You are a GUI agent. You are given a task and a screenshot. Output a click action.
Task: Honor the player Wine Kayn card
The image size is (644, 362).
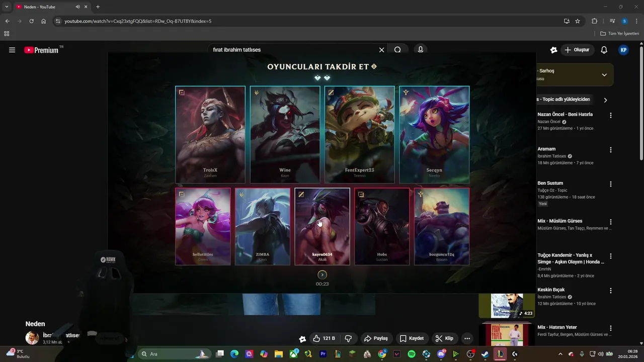click(285, 134)
